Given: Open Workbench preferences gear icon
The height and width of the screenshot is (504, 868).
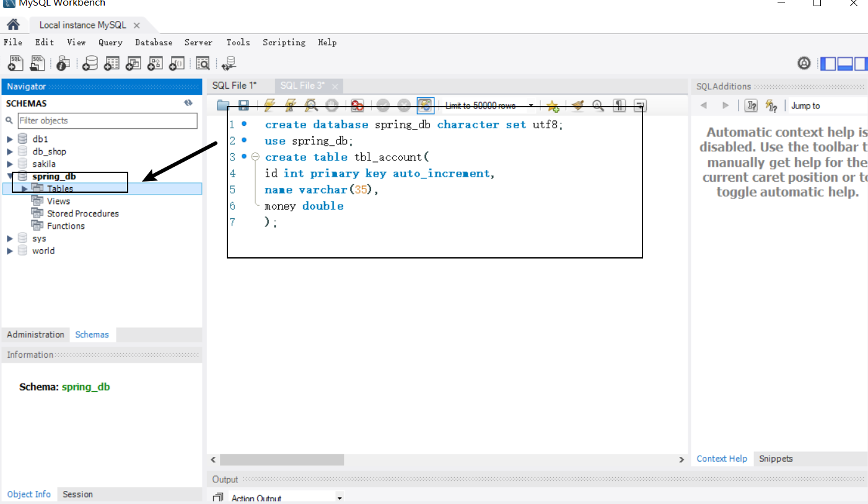Looking at the screenshot, I should tap(804, 63).
